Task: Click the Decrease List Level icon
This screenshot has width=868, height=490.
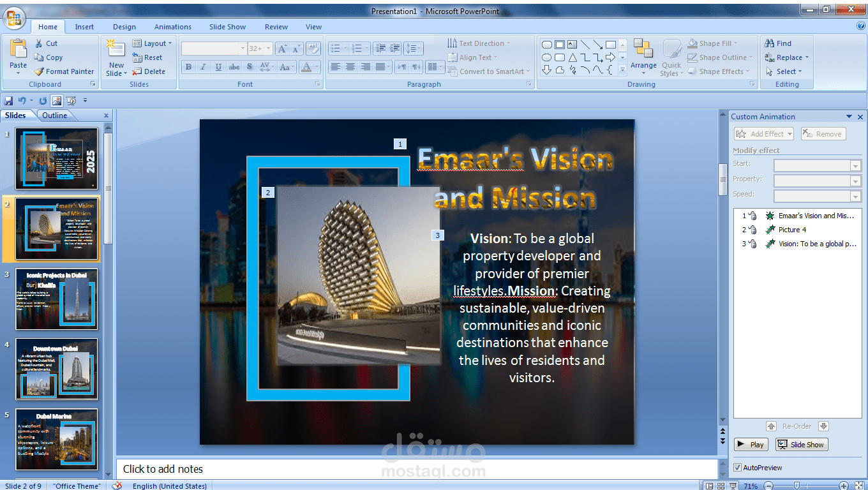Action: click(x=380, y=48)
